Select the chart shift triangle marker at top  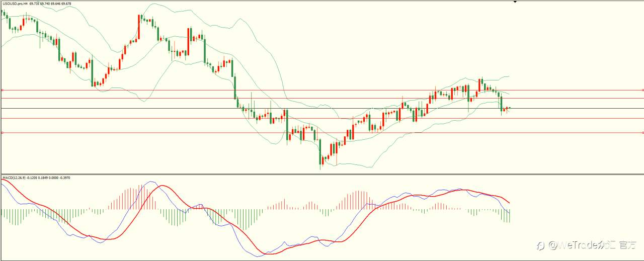(x=515, y=2)
